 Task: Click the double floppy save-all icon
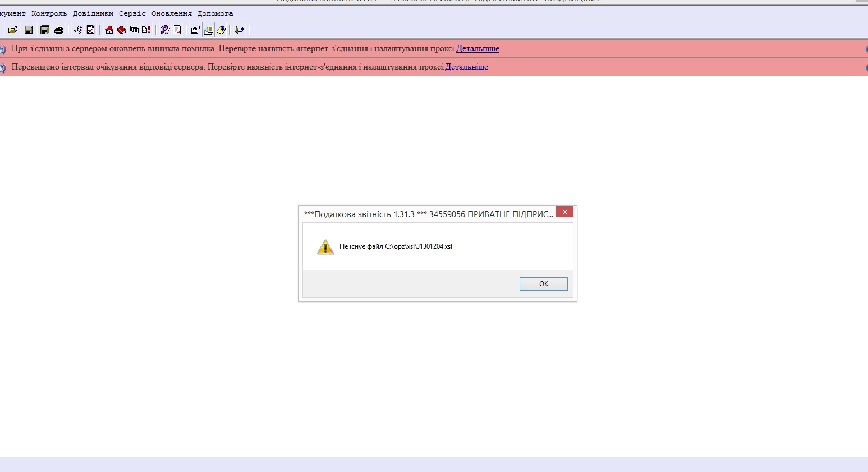pyautogui.click(x=45, y=30)
